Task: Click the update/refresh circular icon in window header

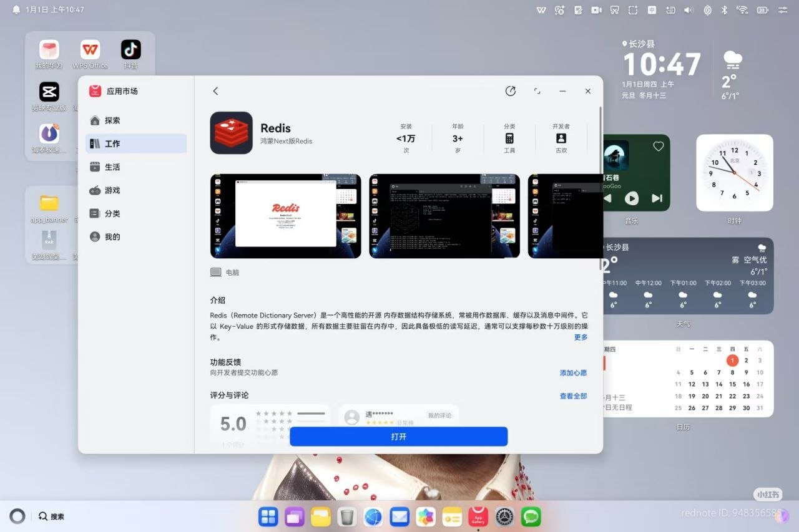Action: [x=511, y=91]
